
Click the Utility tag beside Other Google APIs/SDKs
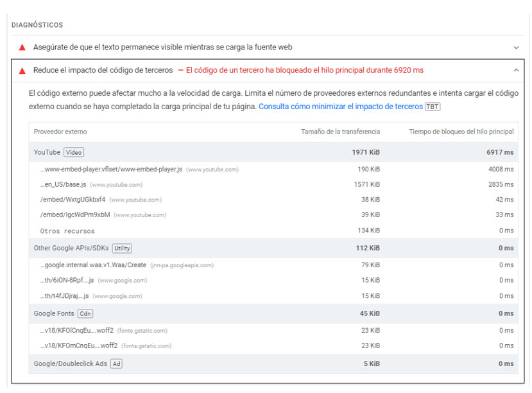pyautogui.click(x=122, y=248)
